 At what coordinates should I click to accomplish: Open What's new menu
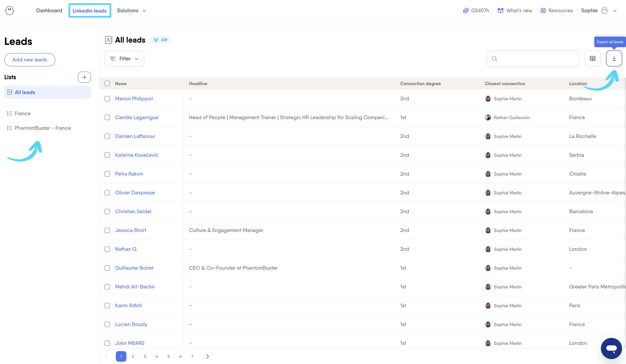tap(515, 11)
